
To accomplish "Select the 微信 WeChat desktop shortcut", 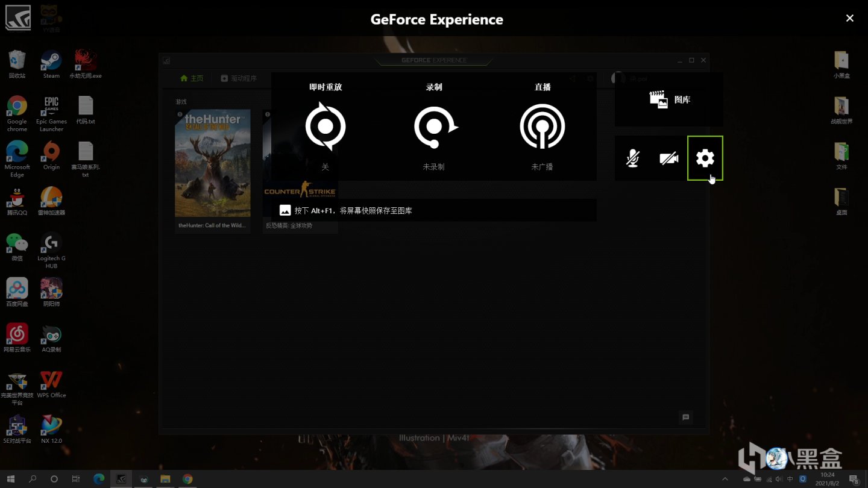I will click(17, 247).
